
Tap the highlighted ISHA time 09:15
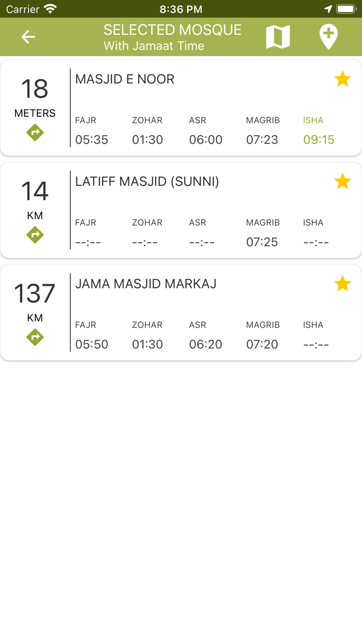[319, 139]
